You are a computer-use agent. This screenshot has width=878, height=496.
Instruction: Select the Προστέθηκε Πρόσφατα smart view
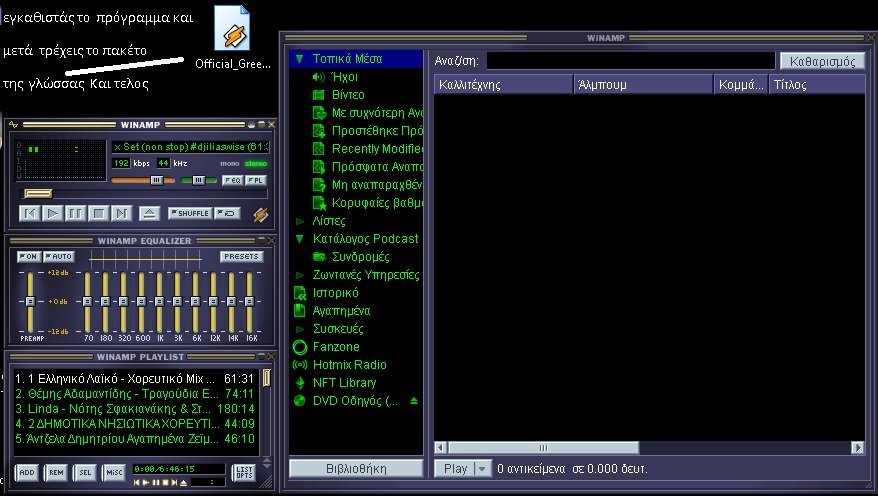pos(368,130)
